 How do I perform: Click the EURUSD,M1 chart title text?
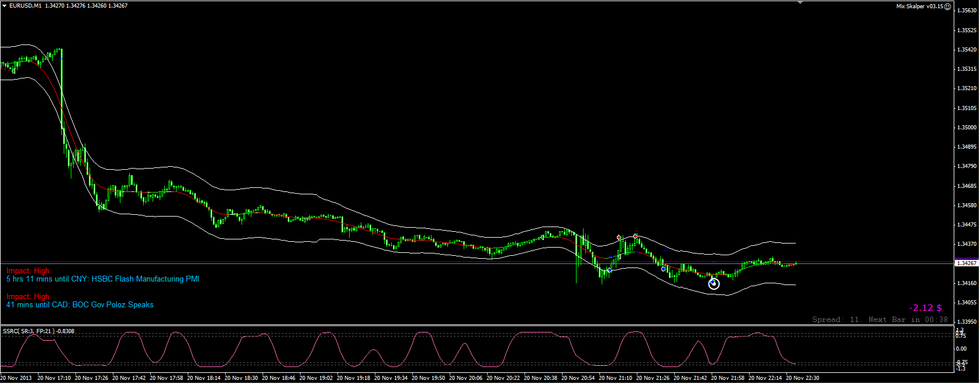coord(25,6)
